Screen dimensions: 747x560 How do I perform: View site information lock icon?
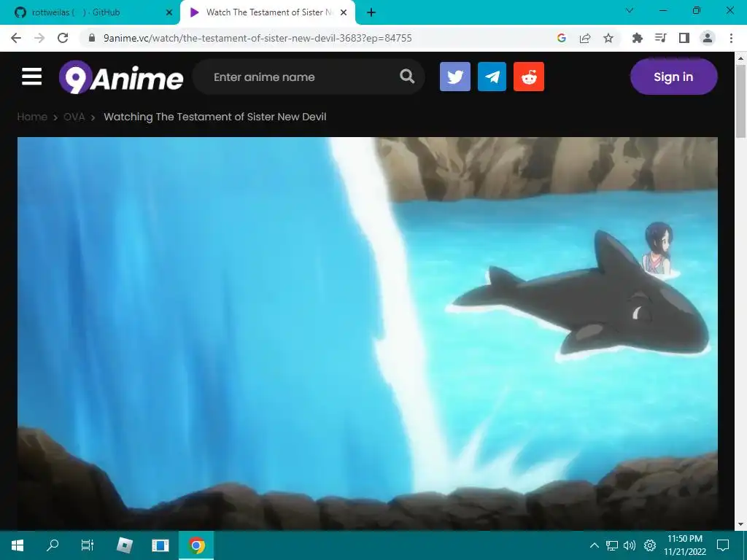click(x=93, y=38)
